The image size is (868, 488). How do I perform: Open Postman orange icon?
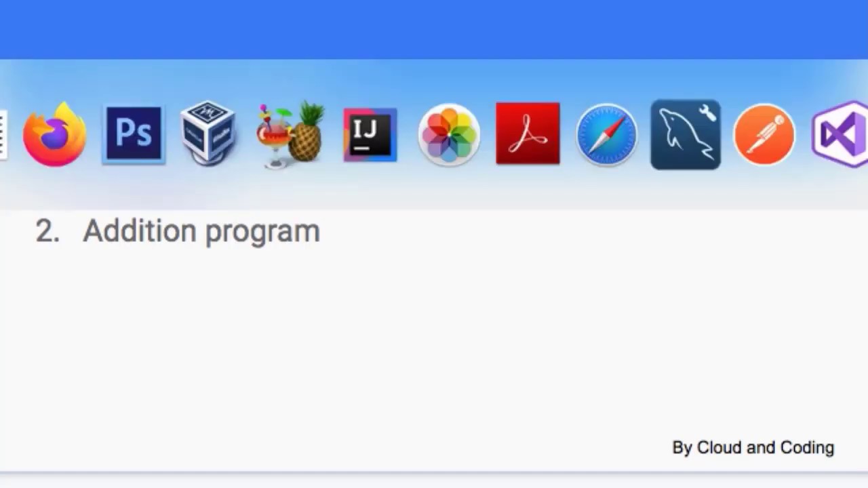[764, 135]
